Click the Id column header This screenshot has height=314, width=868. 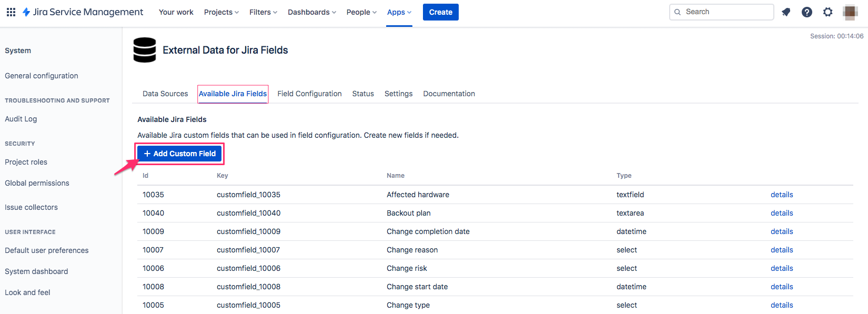pos(145,176)
